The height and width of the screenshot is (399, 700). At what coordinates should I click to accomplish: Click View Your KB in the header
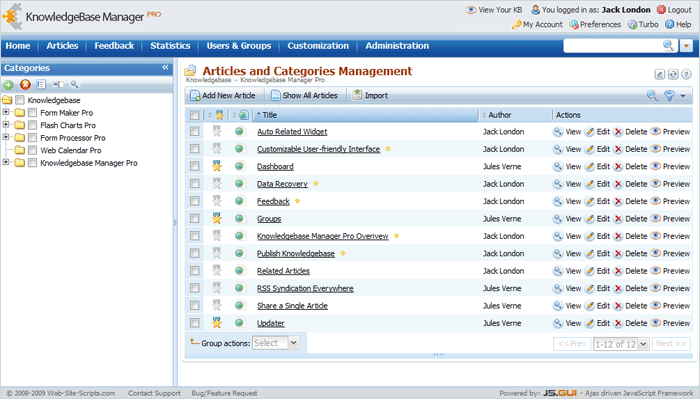tap(494, 10)
